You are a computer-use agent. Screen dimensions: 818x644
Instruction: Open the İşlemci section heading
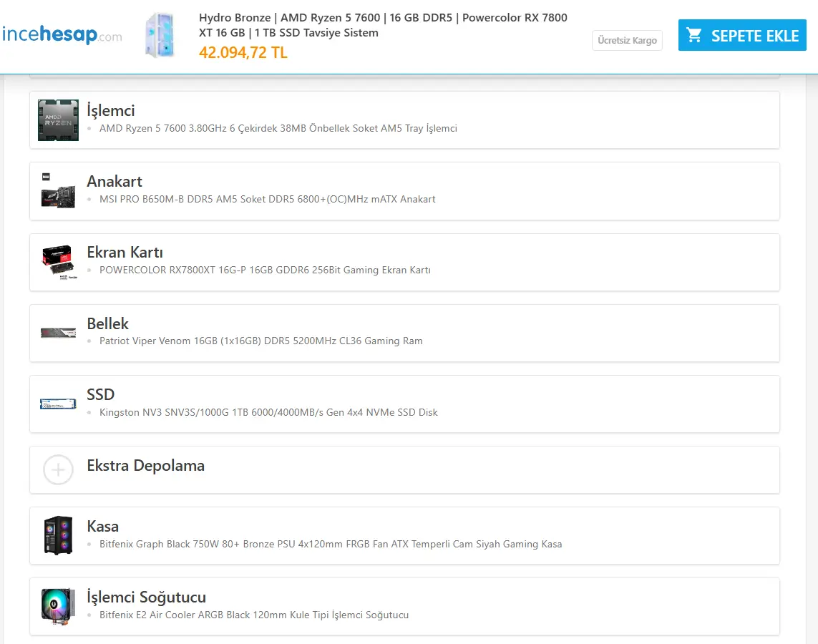click(111, 110)
